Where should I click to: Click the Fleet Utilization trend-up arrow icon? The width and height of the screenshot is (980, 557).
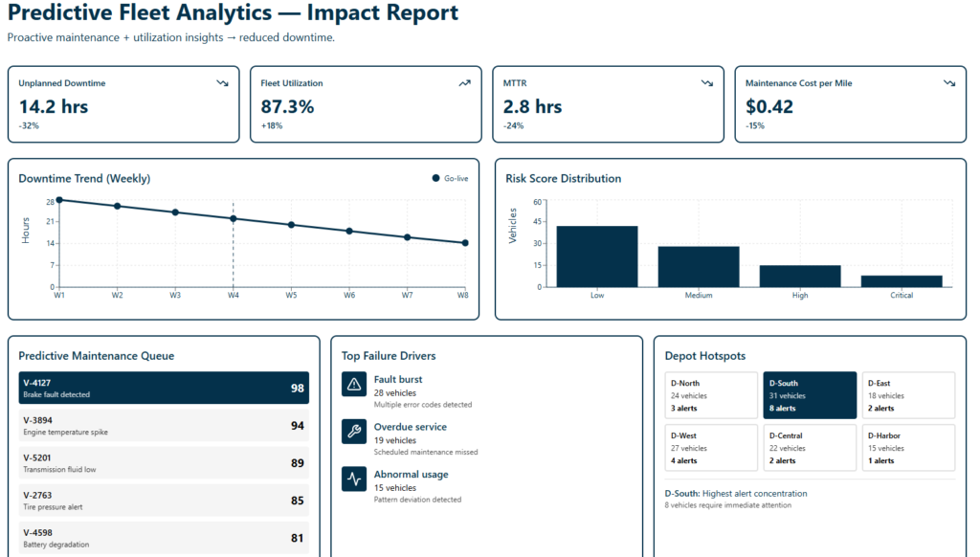click(x=464, y=83)
